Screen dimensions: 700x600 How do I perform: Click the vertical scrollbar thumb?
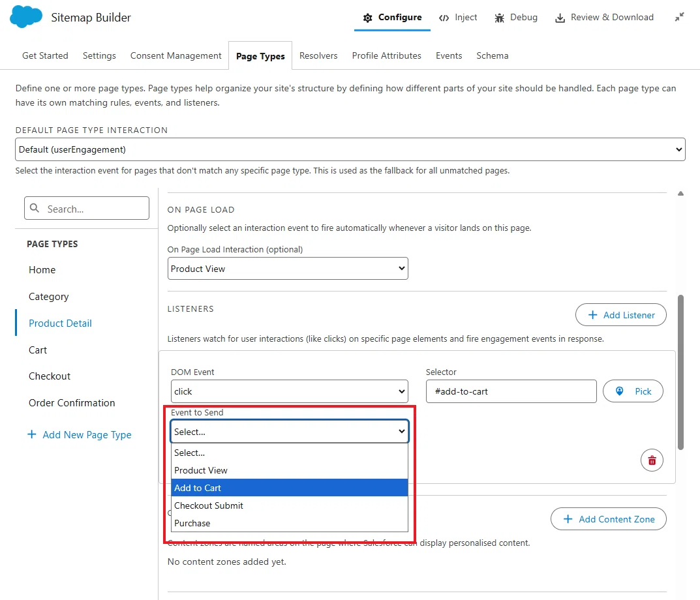(x=680, y=372)
